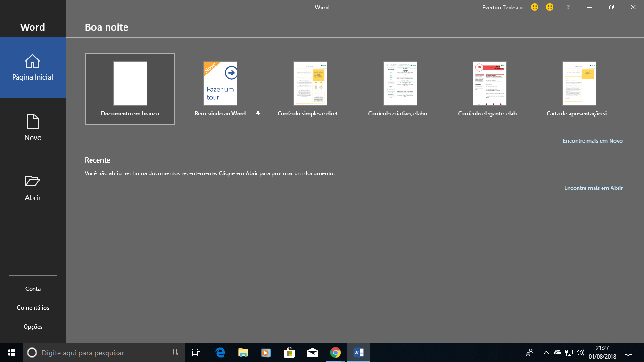This screenshot has width=644, height=362.
Task: Choose the Carta de apresentação template
Action: coord(579,89)
